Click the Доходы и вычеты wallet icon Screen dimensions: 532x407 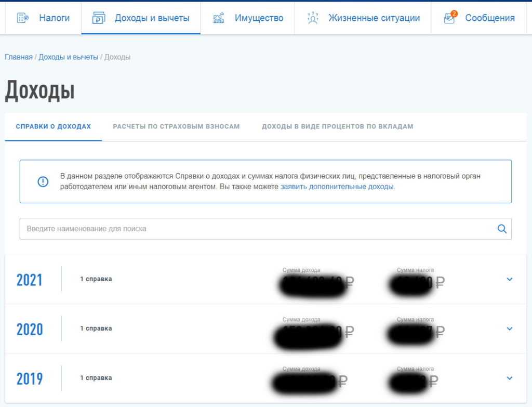tap(99, 18)
